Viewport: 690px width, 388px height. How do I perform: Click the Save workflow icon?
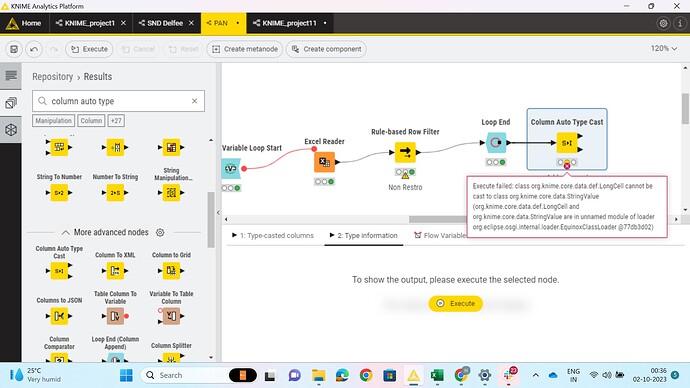(14, 49)
